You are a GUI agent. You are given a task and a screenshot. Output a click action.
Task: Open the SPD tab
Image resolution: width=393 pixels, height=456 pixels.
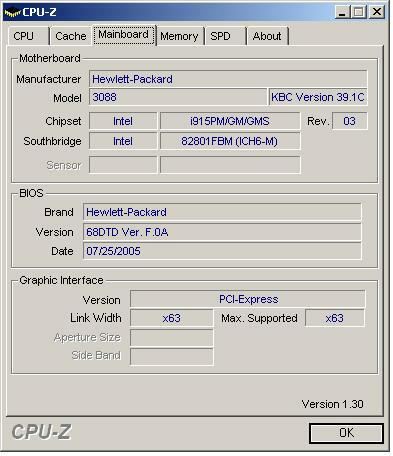pos(225,36)
